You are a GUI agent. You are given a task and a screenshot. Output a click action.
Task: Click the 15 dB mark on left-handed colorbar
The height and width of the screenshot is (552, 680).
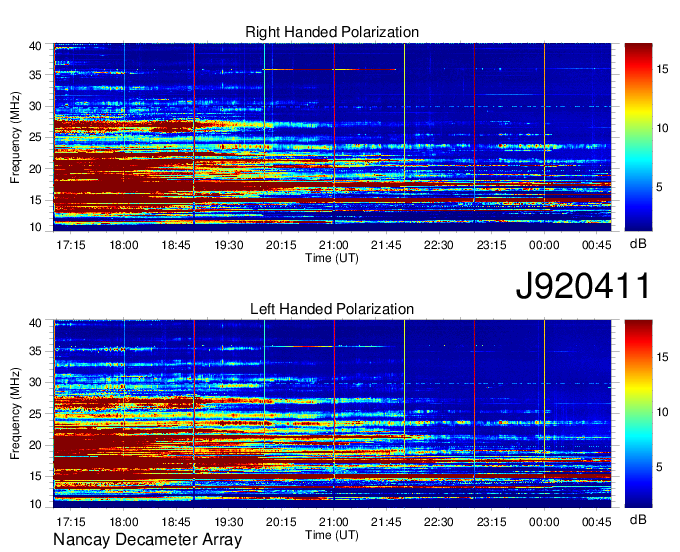[662, 357]
